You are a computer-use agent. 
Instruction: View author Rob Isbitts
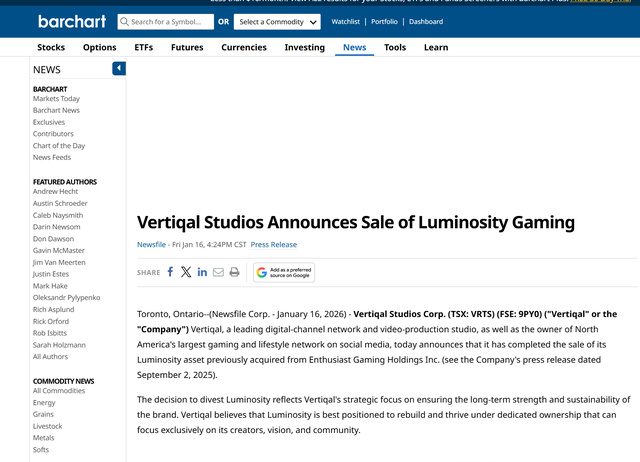click(x=50, y=333)
